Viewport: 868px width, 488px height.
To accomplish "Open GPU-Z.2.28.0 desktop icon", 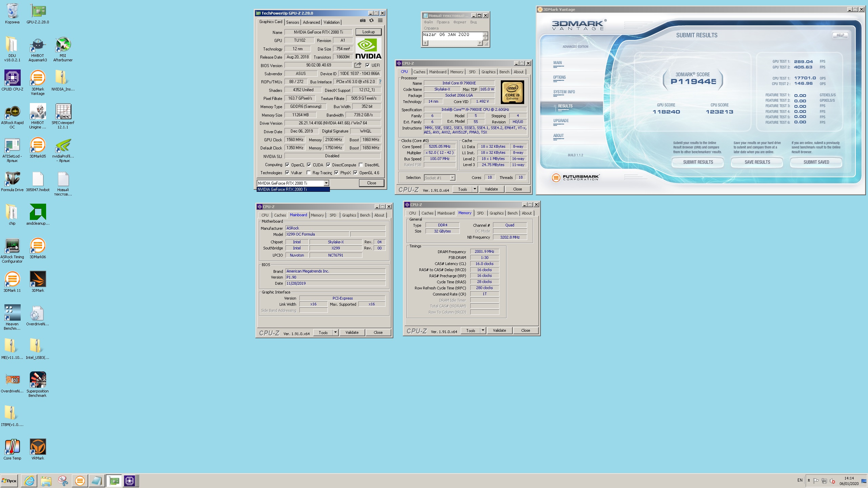I will [38, 14].
